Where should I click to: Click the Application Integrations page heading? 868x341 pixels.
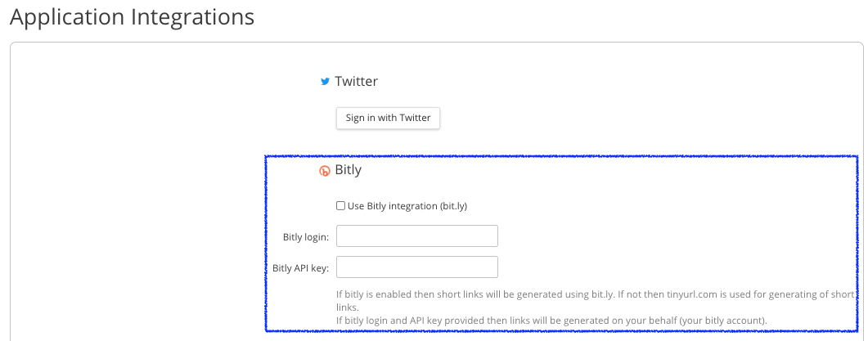(x=133, y=16)
